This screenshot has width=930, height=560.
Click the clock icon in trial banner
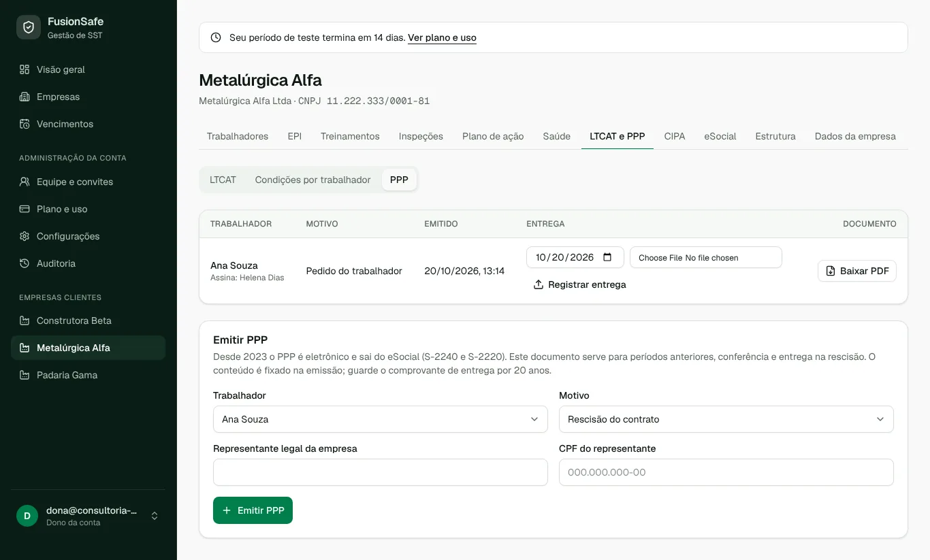point(216,37)
